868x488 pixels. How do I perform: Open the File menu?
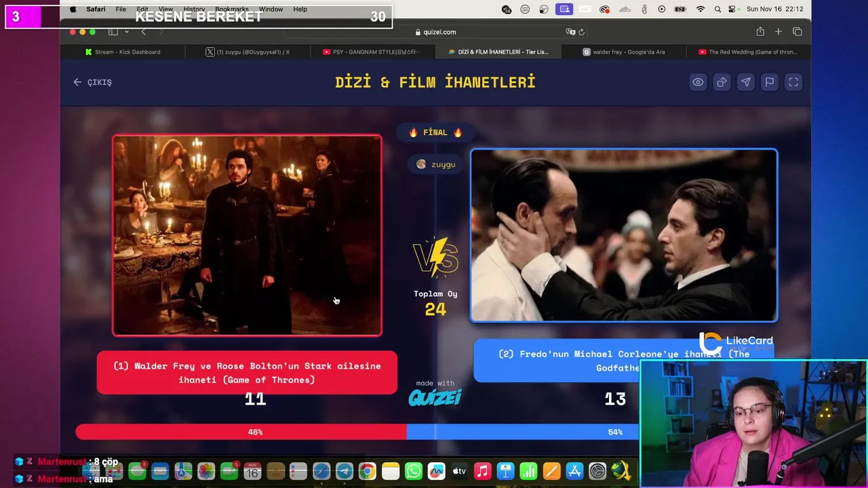point(121,9)
